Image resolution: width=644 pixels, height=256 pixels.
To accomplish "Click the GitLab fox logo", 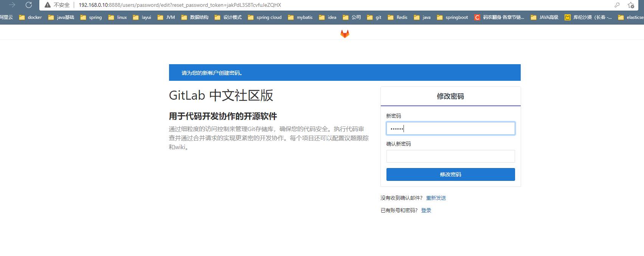I will click(345, 34).
